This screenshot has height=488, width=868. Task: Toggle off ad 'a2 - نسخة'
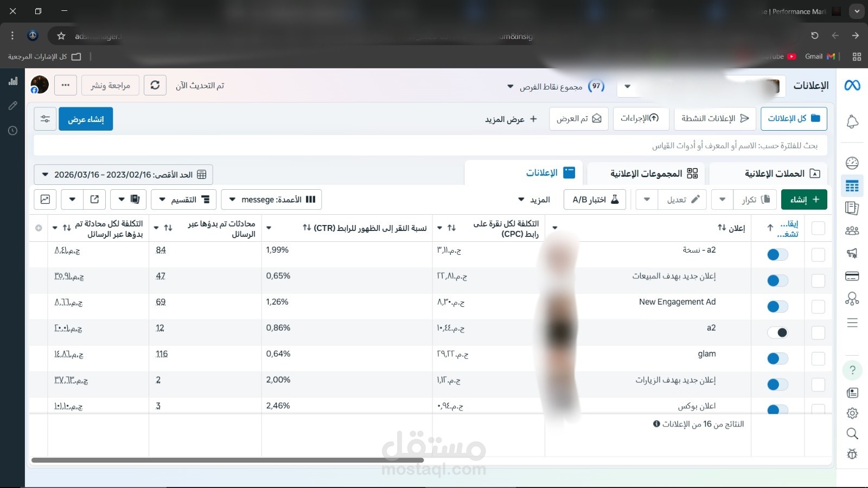[777, 254]
